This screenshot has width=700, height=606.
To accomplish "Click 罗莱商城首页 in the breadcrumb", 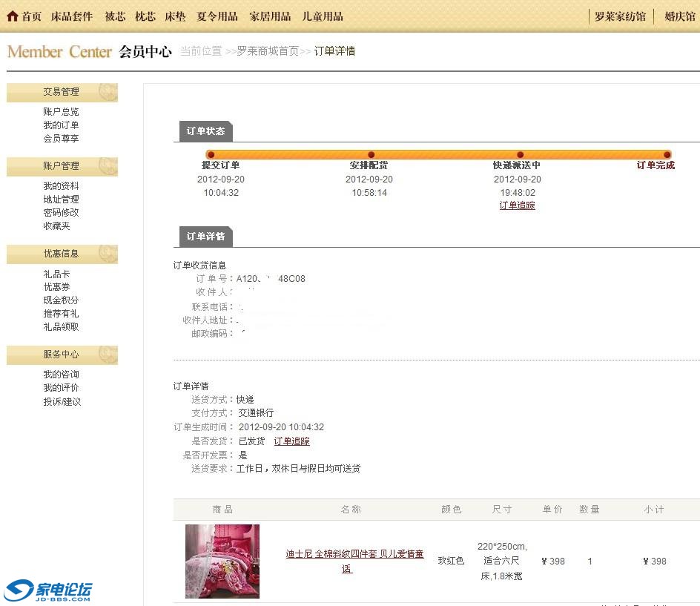I will [268, 51].
